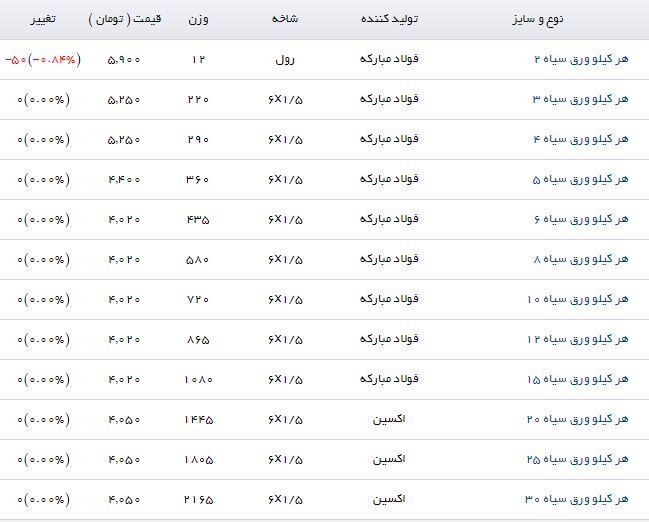Screen dimensions: 649x522
Task: Select price ۵,۲۵۰ in ورق سیاه ۳ row
Action: (124, 100)
